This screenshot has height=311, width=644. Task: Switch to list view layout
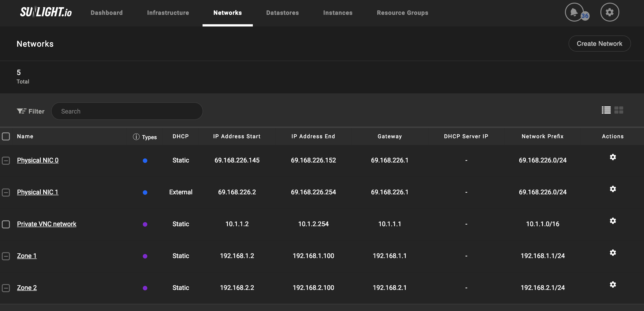point(606,110)
